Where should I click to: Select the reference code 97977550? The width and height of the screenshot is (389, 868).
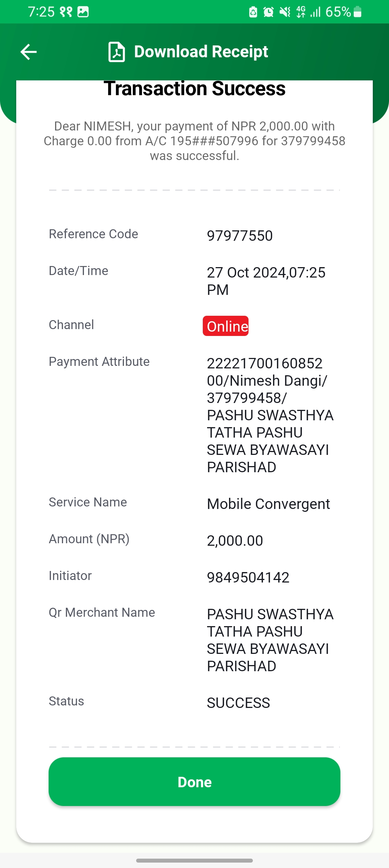point(240,236)
